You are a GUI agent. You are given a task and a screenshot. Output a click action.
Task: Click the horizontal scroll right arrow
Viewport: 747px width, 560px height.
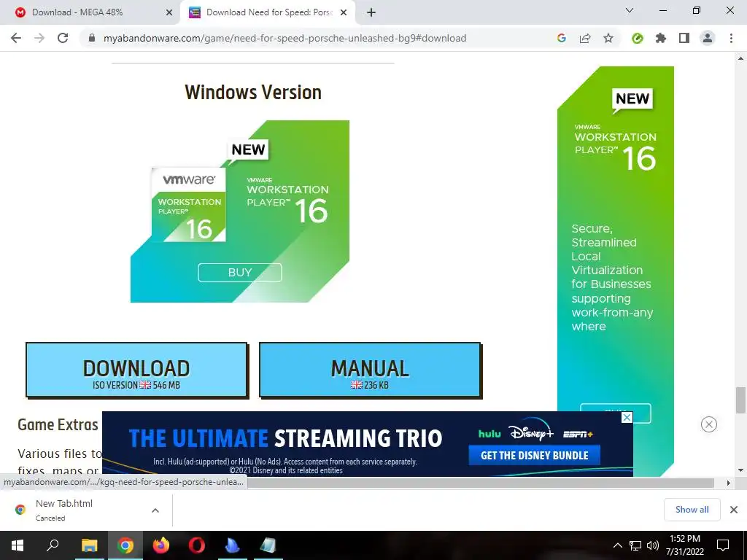[729, 483]
